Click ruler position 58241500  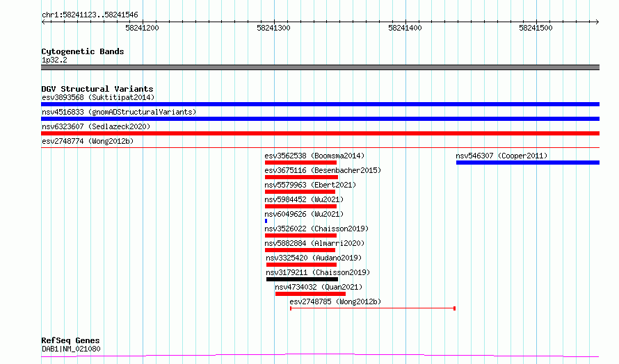(x=536, y=28)
